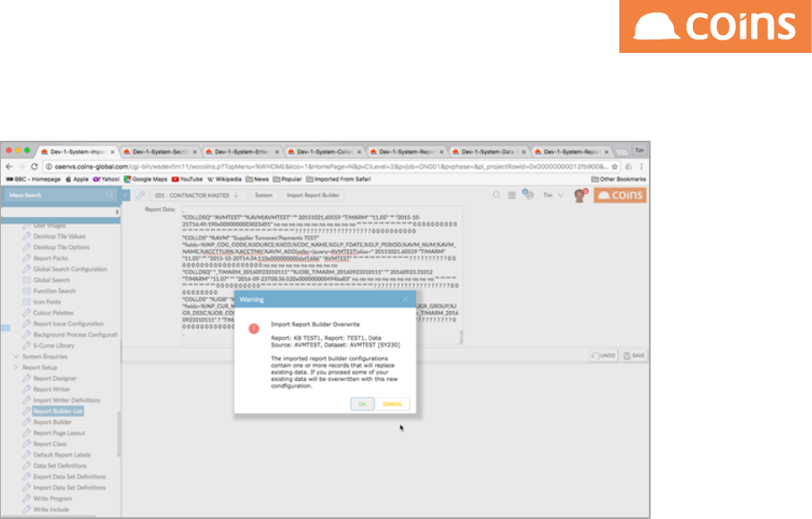Open the Other Bookmarks folder

click(x=618, y=179)
